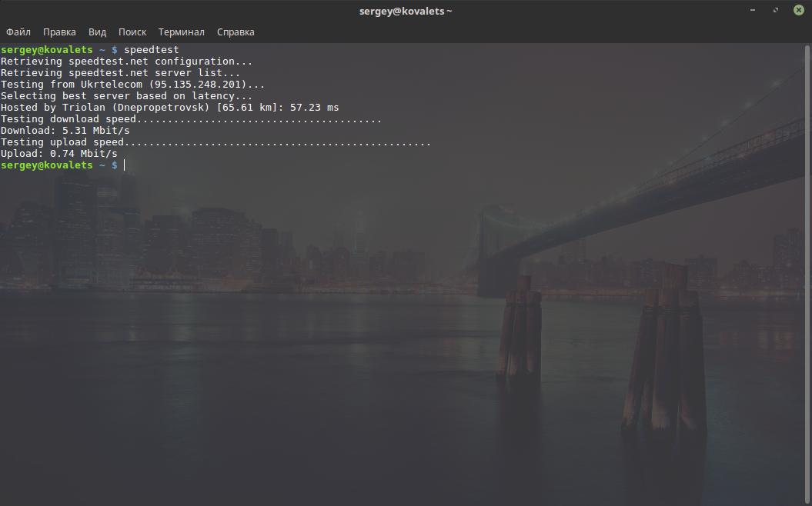
Task: Open the Правка menu
Action: click(59, 32)
